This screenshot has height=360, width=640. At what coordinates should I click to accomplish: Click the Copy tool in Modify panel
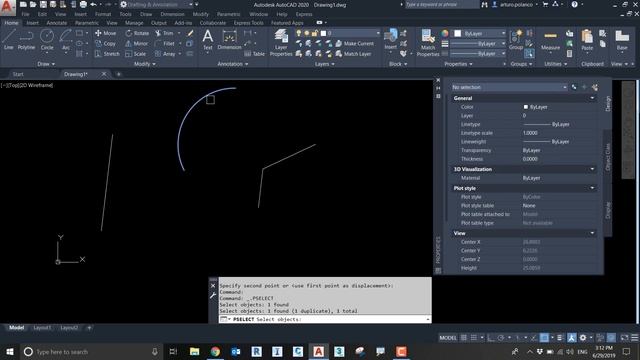coord(105,43)
